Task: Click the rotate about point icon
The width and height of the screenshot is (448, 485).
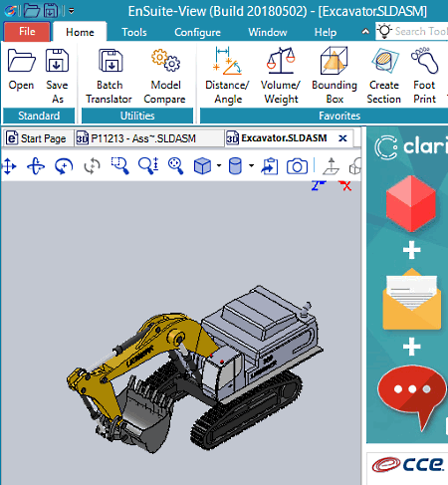Action: click(64, 165)
